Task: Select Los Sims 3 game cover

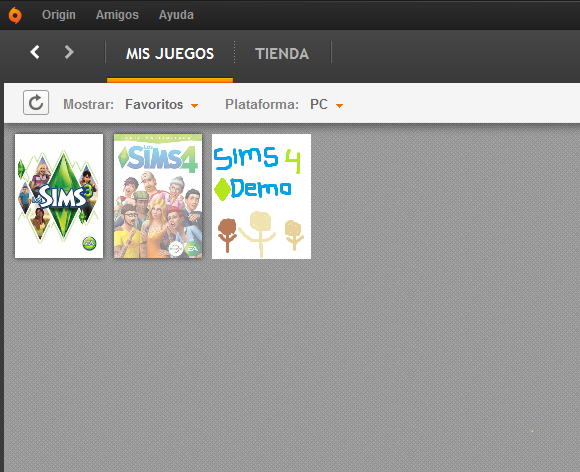Action: (59, 196)
